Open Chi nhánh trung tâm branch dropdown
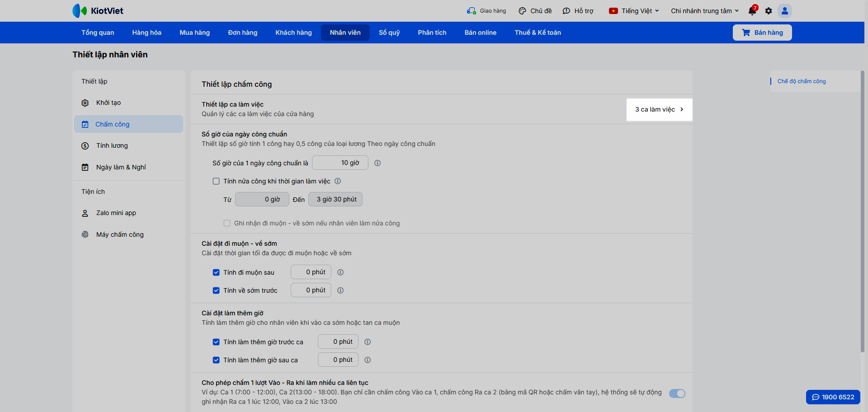868x412 pixels. (x=705, y=11)
